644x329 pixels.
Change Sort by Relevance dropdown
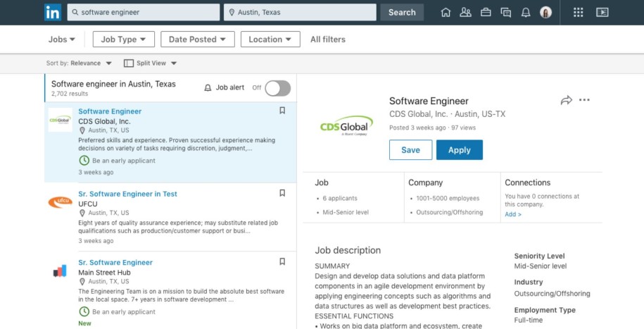point(79,63)
